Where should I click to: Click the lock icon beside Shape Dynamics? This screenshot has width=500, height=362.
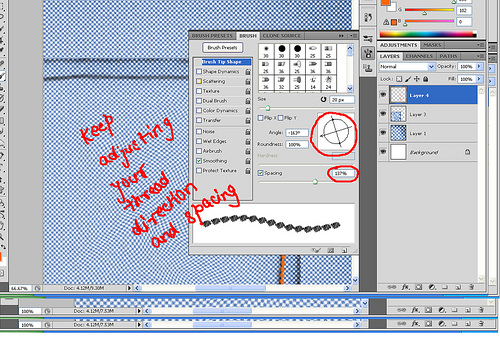click(x=248, y=71)
